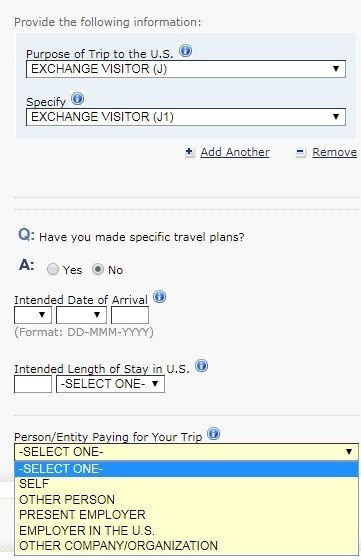Screen dimensions: 361x560
Task: Open Purpose of Trip dropdown
Action: coord(186,69)
